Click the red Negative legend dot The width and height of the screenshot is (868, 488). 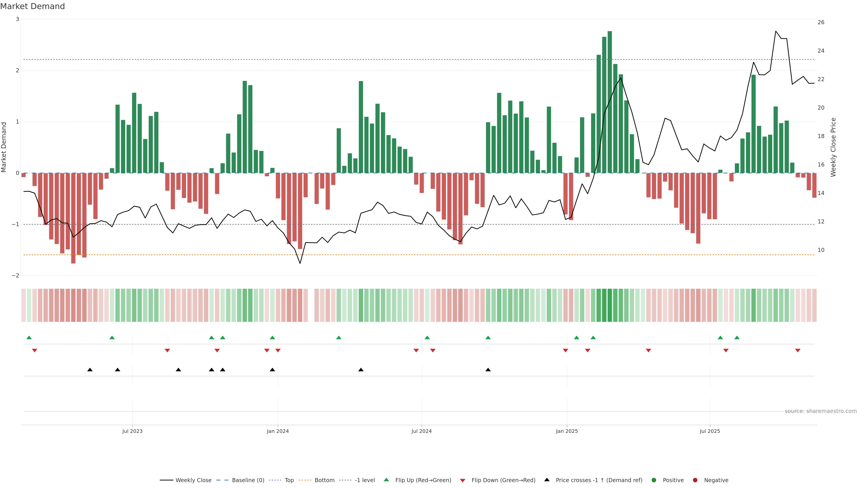pos(695,480)
